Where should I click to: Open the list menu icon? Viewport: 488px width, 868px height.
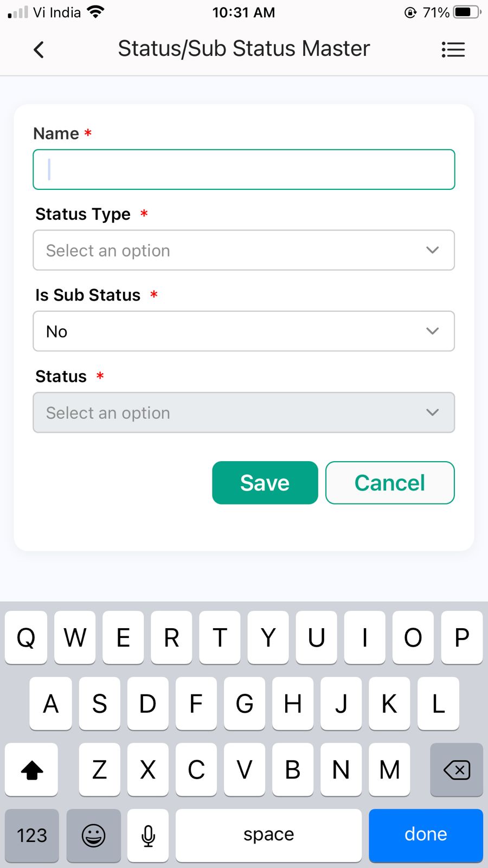click(x=453, y=50)
